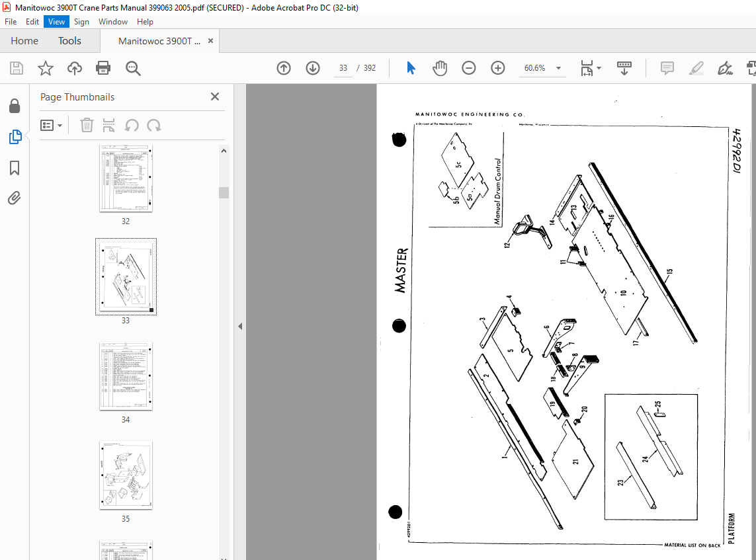
Task: Select the Manitowoc 3900T document tab
Action: coord(159,41)
